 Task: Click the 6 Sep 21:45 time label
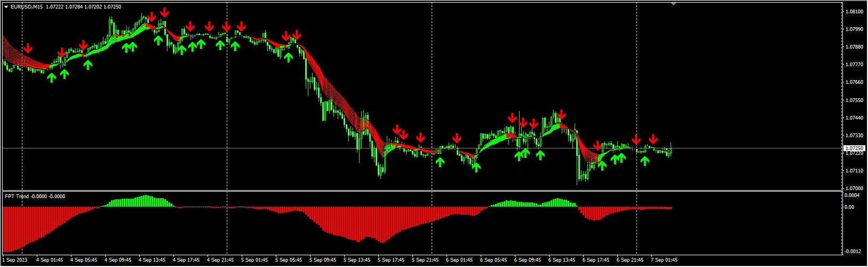pos(631,261)
